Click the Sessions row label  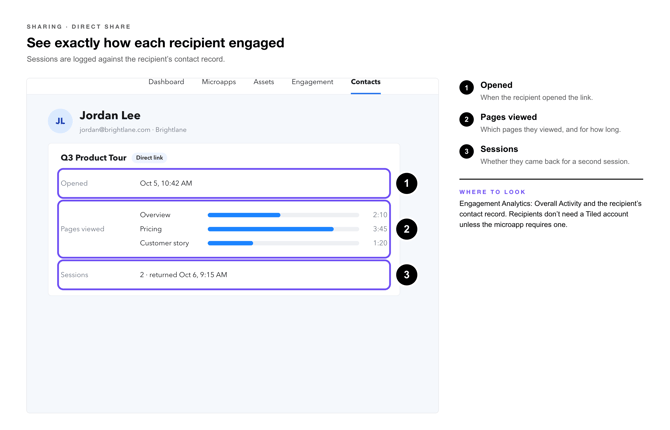coord(74,275)
